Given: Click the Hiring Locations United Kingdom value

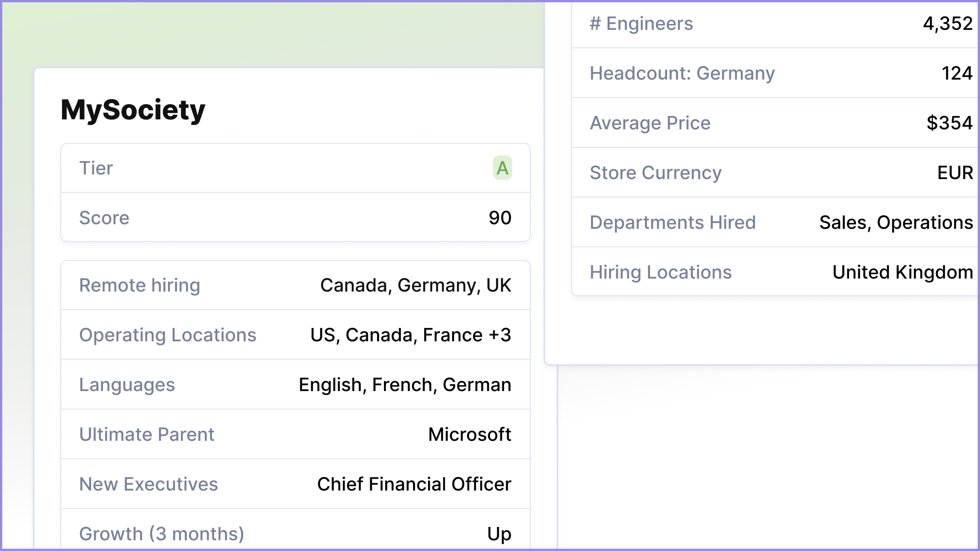Looking at the screenshot, I should pyautogui.click(x=902, y=272).
